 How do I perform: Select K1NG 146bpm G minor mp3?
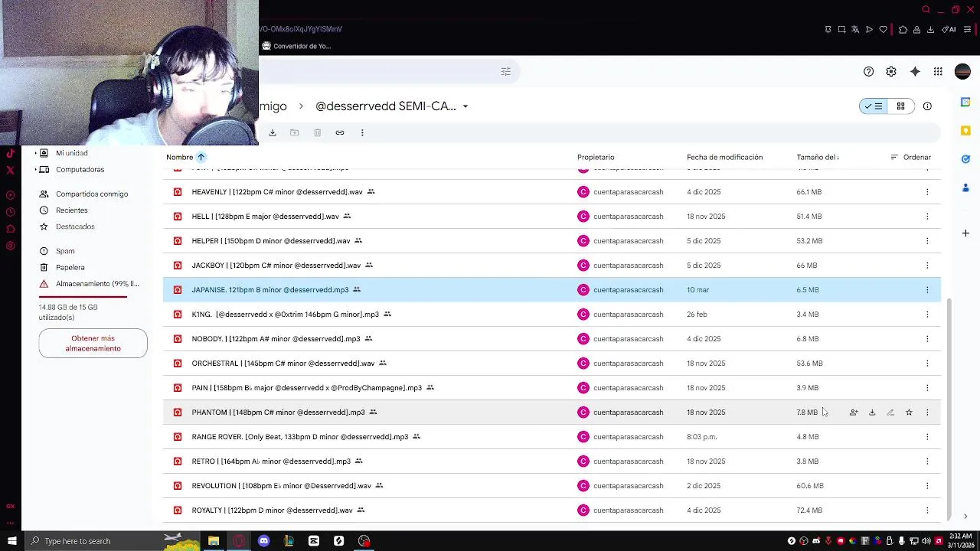(551, 315)
